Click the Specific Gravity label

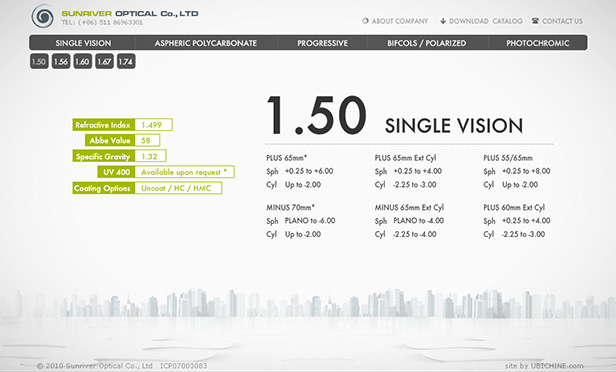click(x=103, y=156)
